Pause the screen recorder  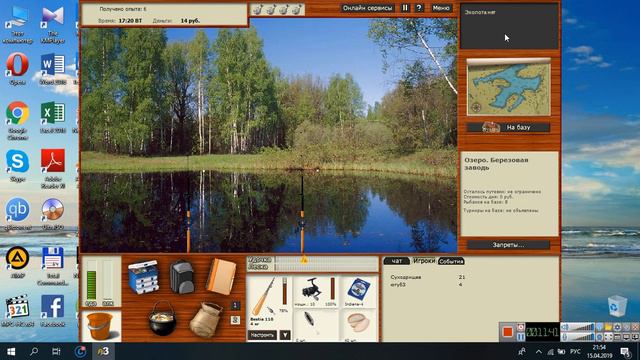point(520,337)
